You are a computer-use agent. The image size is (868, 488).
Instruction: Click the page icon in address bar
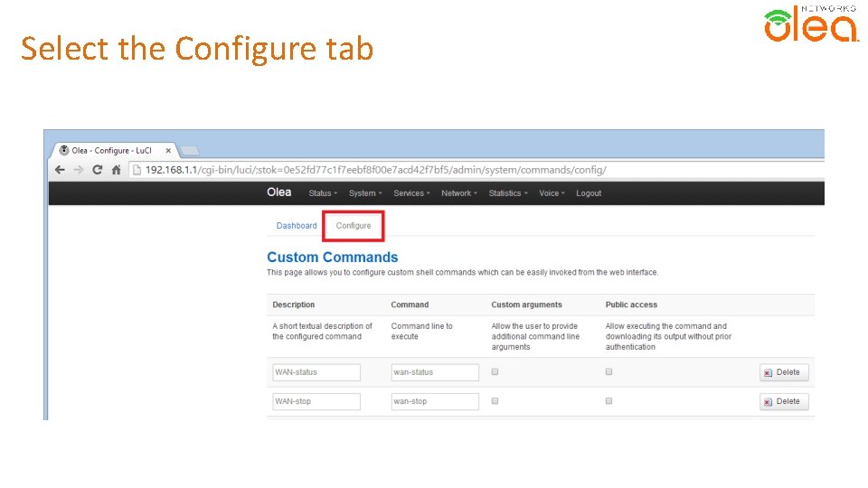coord(137,170)
